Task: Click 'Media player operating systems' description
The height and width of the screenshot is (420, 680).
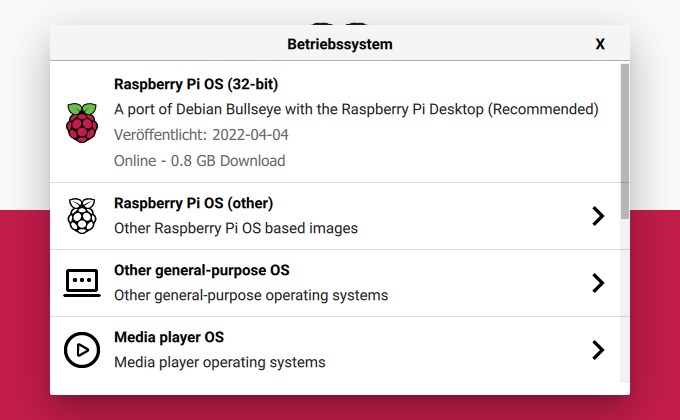Action: [220, 362]
